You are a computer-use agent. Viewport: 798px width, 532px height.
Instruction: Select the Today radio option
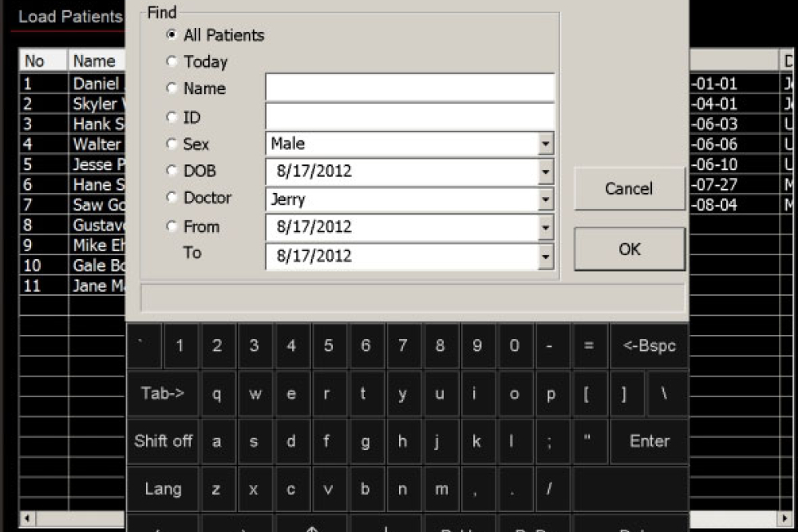tap(172, 61)
